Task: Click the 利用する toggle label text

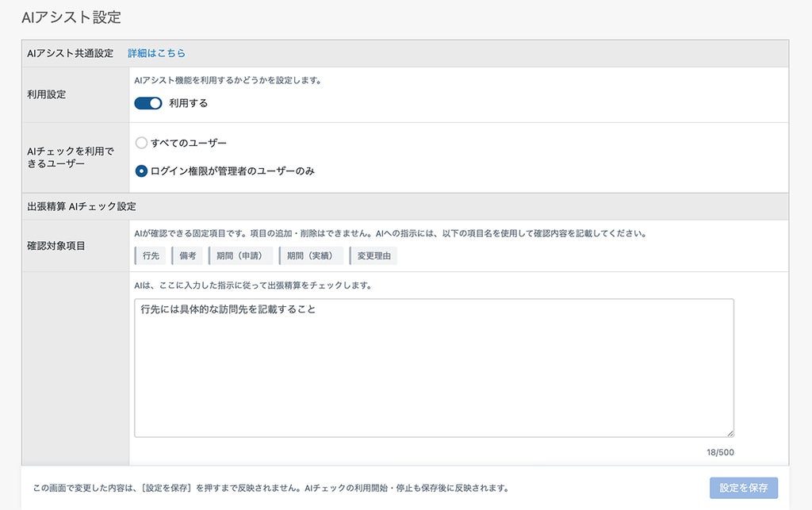Action: coord(189,103)
